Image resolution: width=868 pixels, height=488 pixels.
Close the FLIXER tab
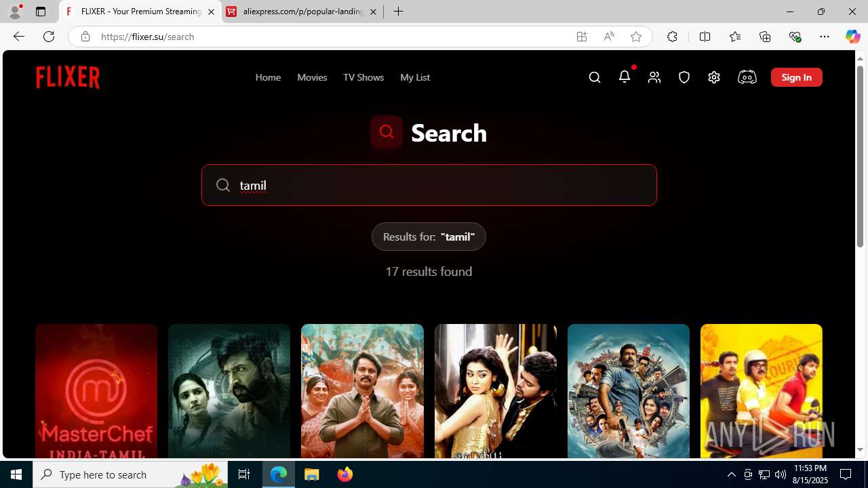pos(211,12)
